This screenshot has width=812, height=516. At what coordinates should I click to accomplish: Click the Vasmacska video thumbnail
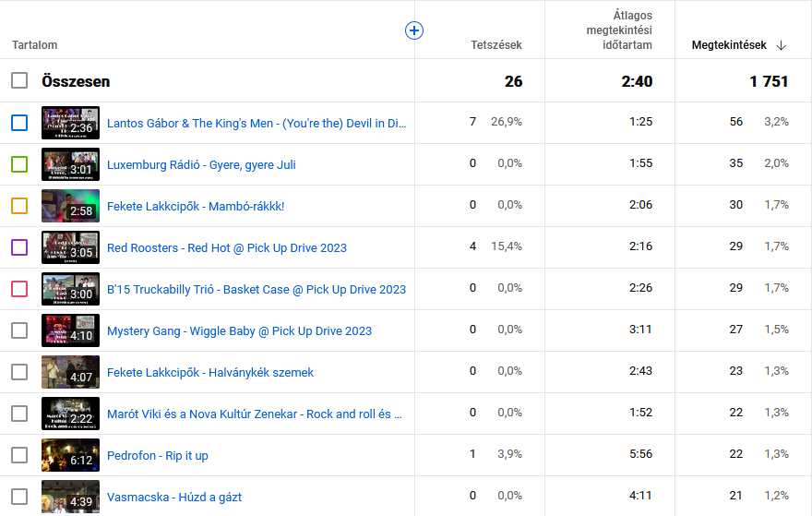pyautogui.click(x=70, y=496)
